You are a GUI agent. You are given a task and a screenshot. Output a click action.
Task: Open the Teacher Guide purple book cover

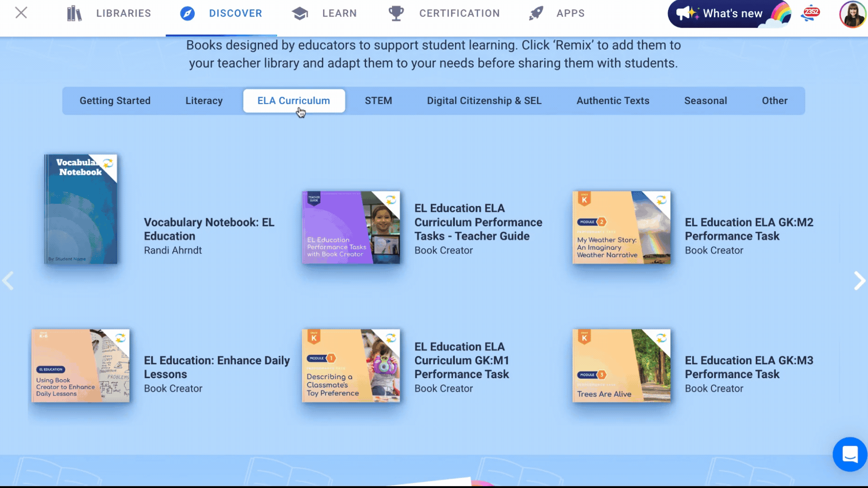(351, 227)
